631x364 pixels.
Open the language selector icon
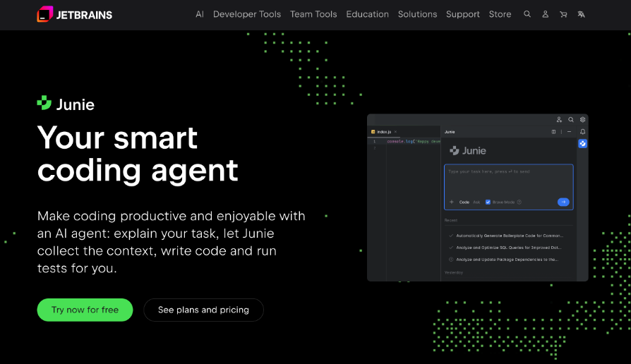[x=581, y=14]
